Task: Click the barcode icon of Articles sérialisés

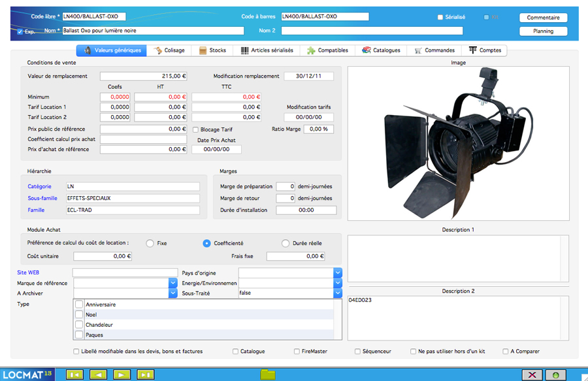Action: [244, 50]
